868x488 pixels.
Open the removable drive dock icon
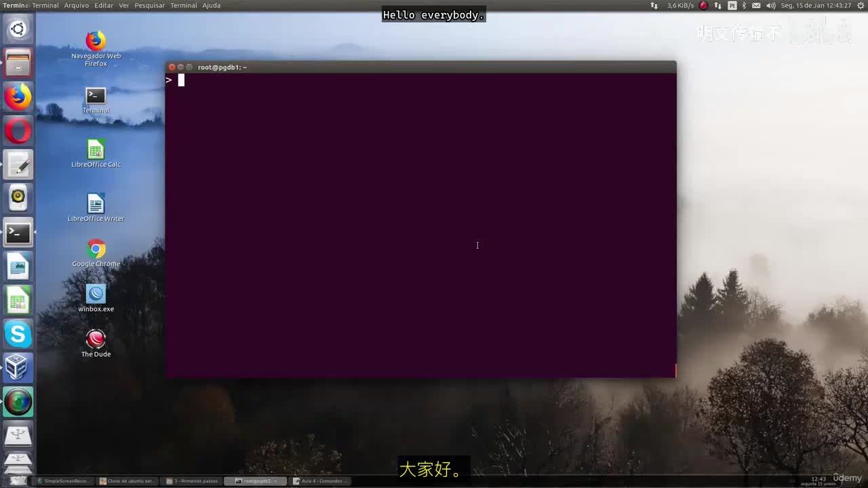(x=18, y=436)
